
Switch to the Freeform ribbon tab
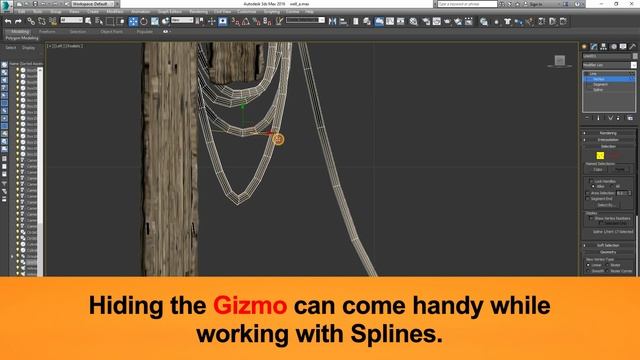pos(47,31)
